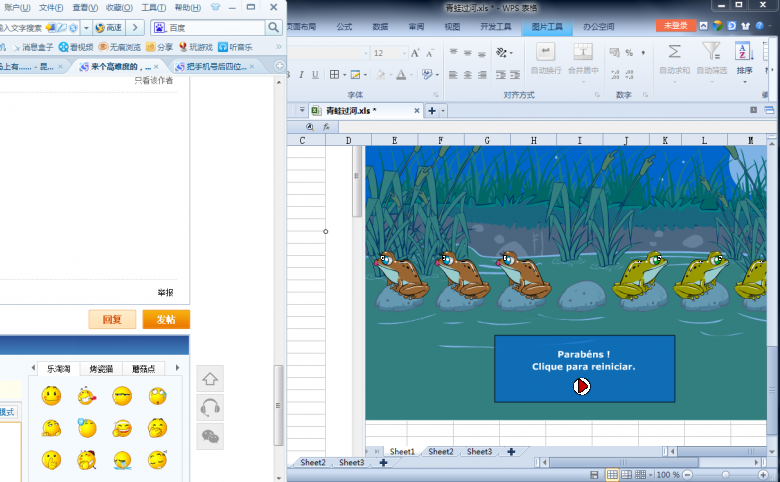Click the 回复 reply button

pos(112,320)
